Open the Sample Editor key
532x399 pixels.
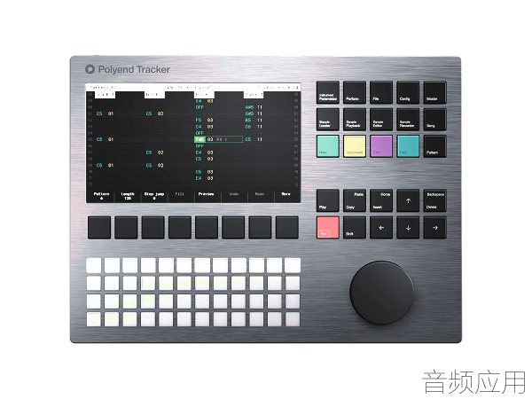pyautogui.click(x=381, y=119)
